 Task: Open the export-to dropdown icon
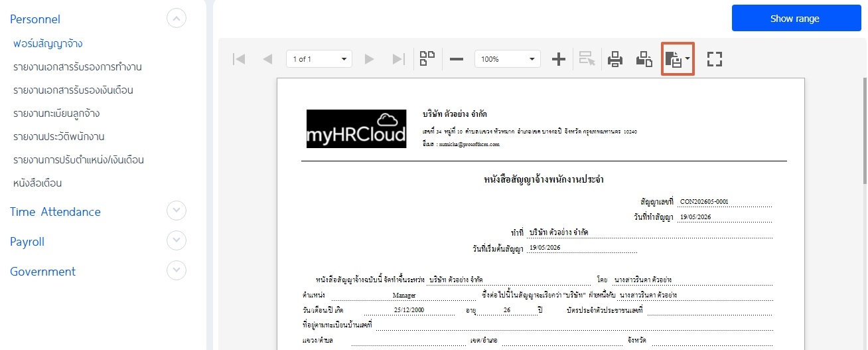[678, 59]
